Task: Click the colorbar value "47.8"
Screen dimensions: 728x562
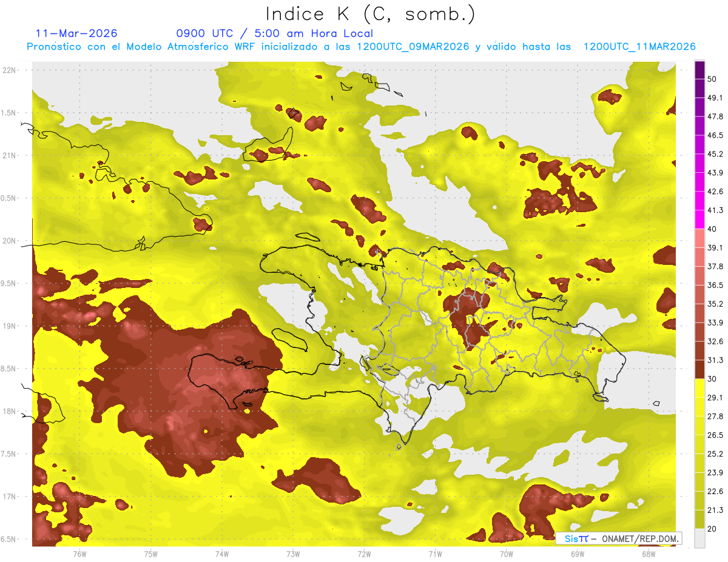Action: click(x=715, y=116)
